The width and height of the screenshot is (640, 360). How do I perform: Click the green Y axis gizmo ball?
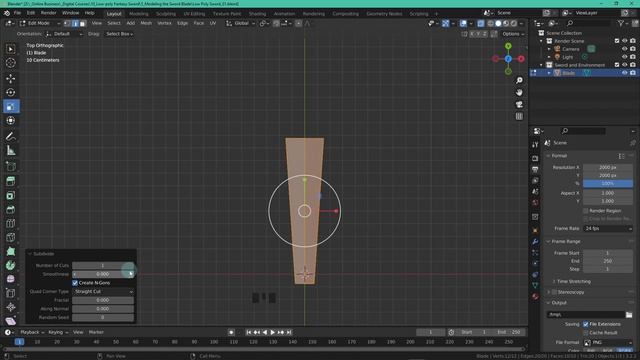coord(508,46)
